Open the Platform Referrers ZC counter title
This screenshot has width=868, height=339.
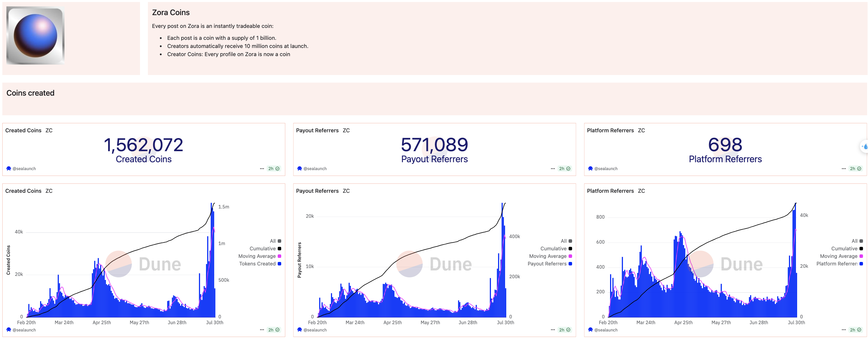[616, 131]
